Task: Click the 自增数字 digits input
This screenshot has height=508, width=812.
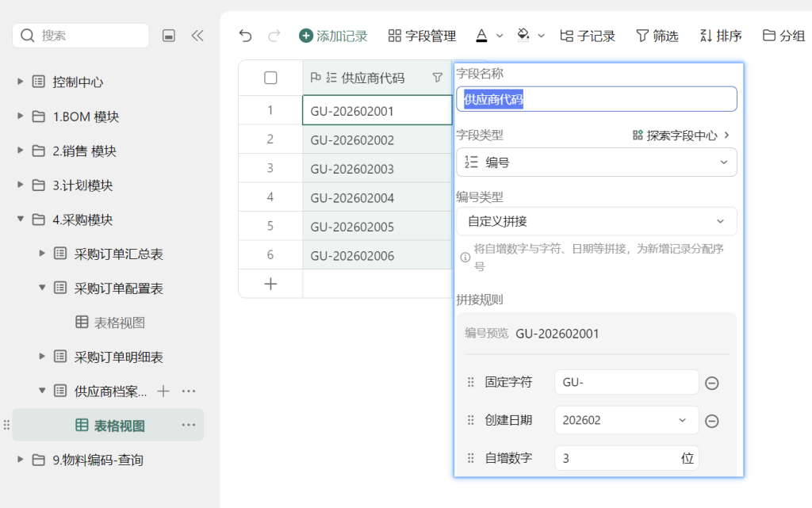Action: point(626,458)
